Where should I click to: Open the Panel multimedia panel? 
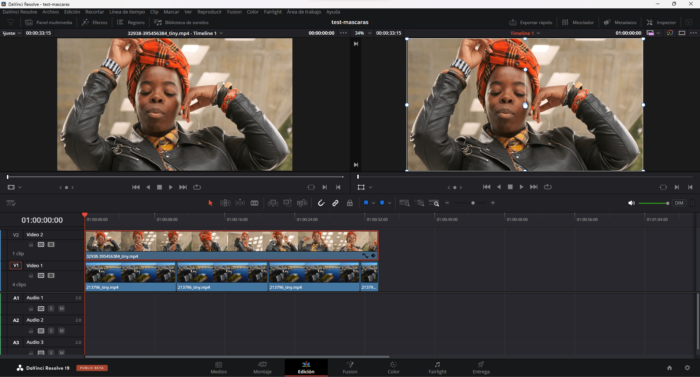pos(49,22)
